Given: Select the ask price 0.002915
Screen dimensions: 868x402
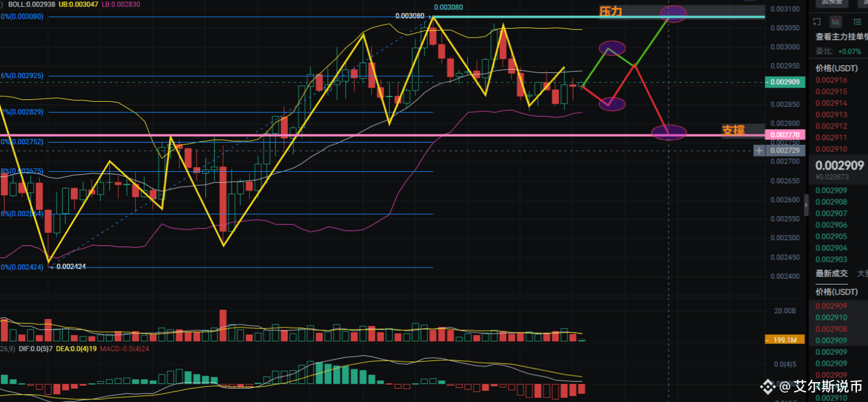Looking at the screenshot, I should coord(831,92).
